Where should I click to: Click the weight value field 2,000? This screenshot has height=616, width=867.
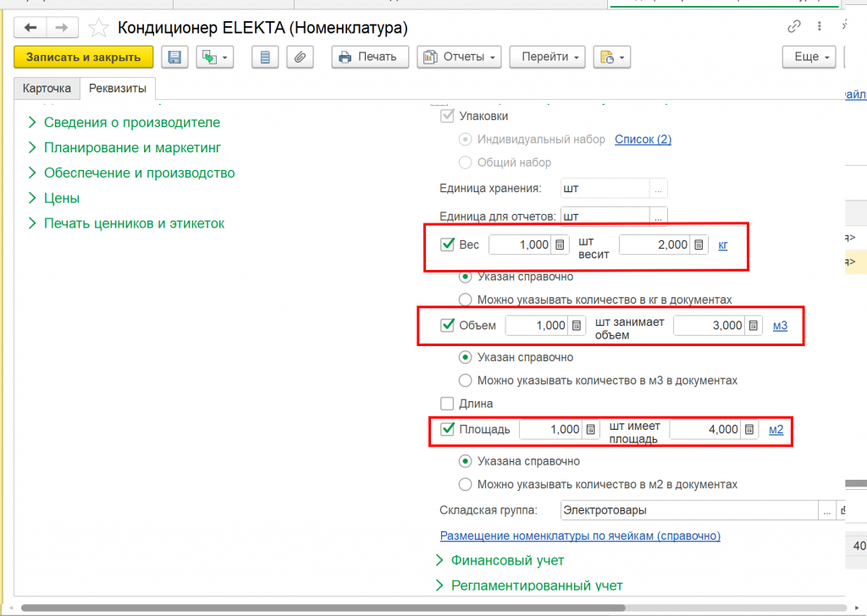(x=654, y=245)
